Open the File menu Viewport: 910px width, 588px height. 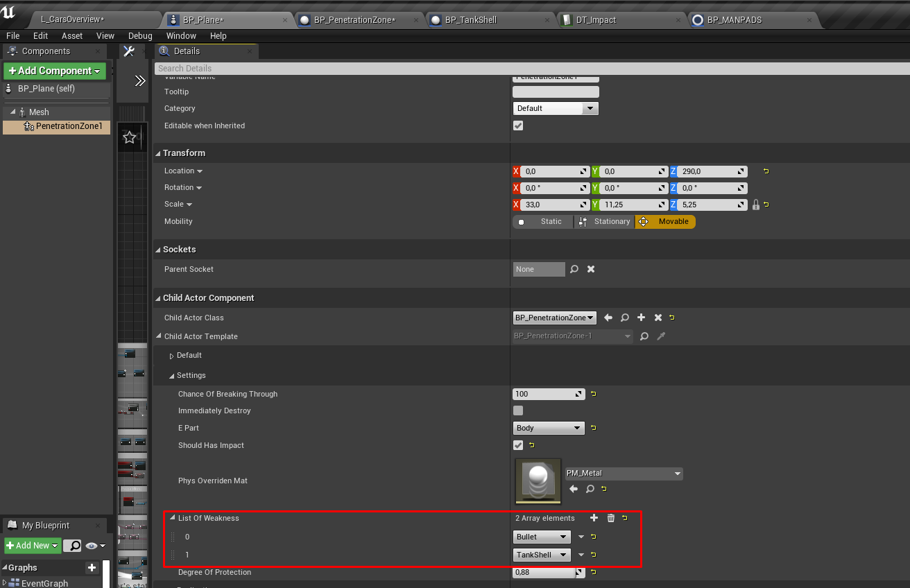tap(12, 36)
